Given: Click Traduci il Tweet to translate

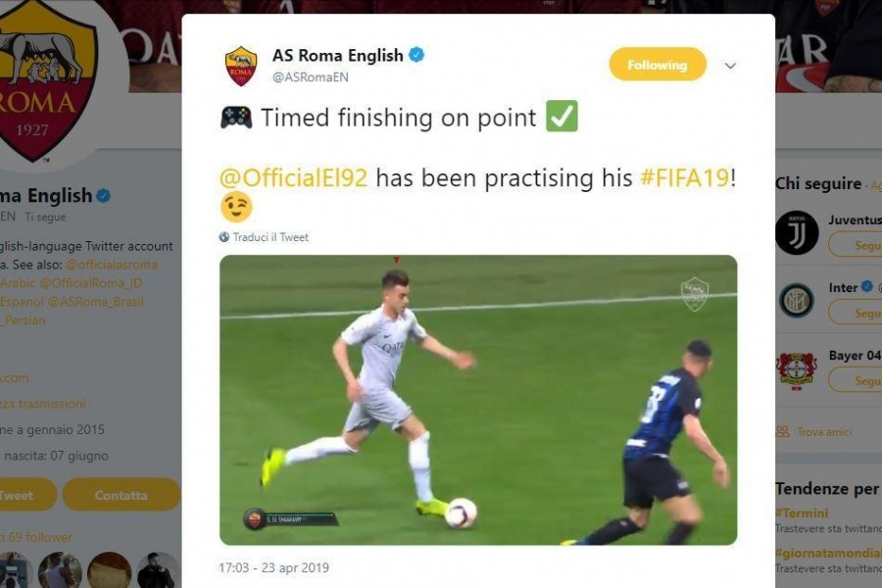Looking at the screenshot, I should pos(270,237).
